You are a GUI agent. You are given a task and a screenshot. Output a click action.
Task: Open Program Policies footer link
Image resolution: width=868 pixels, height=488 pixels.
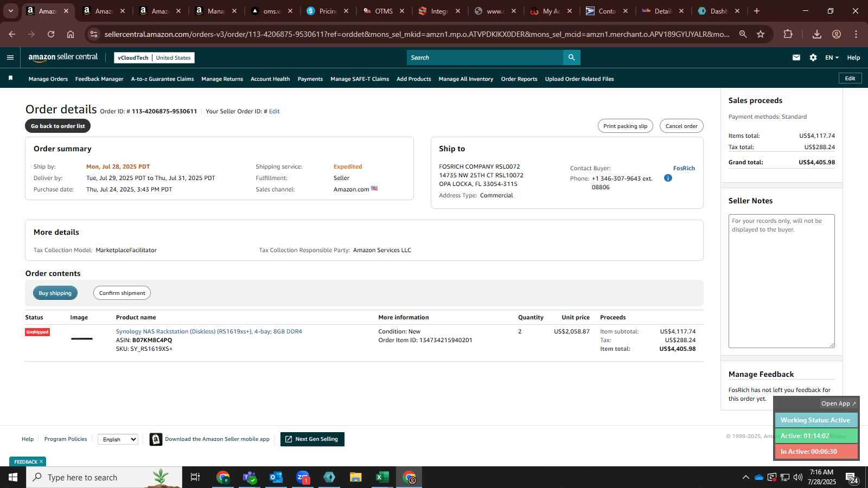coord(66,439)
